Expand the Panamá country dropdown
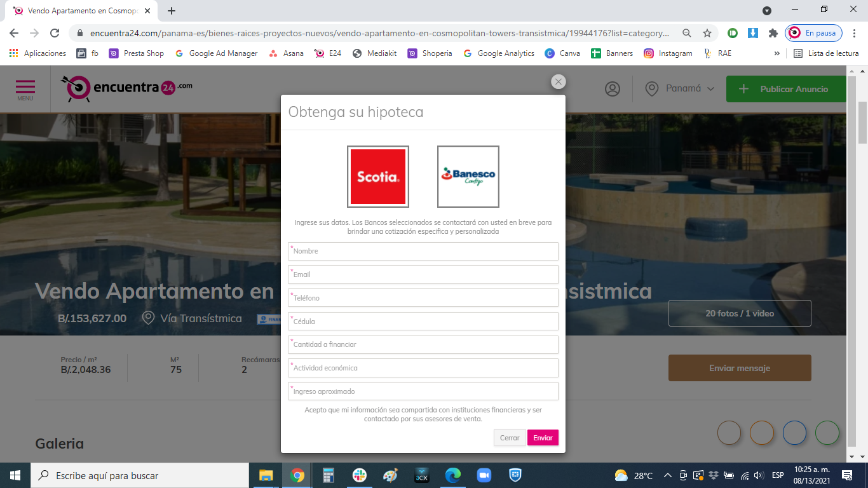Viewport: 868px width, 488px height. click(680, 89)
